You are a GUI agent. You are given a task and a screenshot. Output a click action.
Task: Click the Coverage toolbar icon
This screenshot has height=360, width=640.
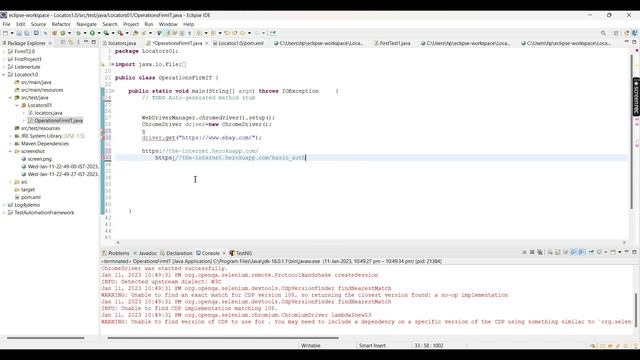coord(106,33)
